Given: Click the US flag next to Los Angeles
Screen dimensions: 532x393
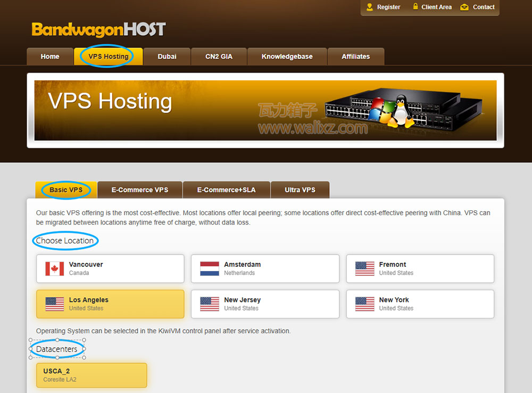Looking at the screenshot, I should pyautogui.click(x=55, y=304).
